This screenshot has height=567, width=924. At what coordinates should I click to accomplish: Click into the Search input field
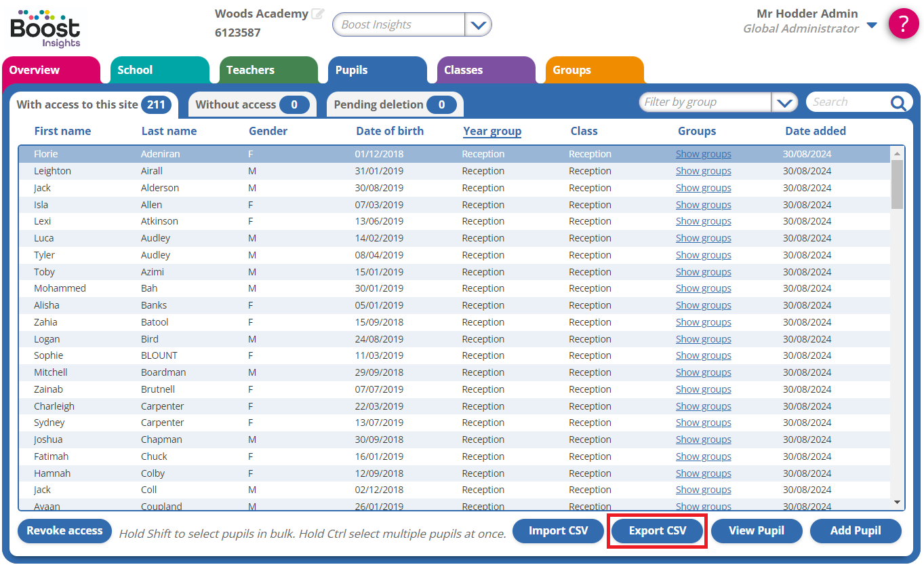847,102
